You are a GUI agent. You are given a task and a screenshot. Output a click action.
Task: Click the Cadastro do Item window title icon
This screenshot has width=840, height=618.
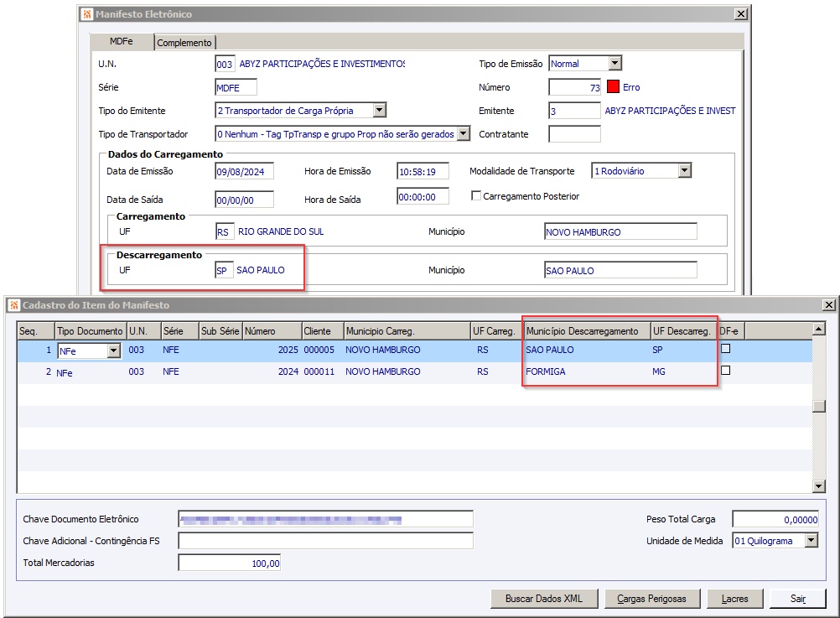(14, 305)
